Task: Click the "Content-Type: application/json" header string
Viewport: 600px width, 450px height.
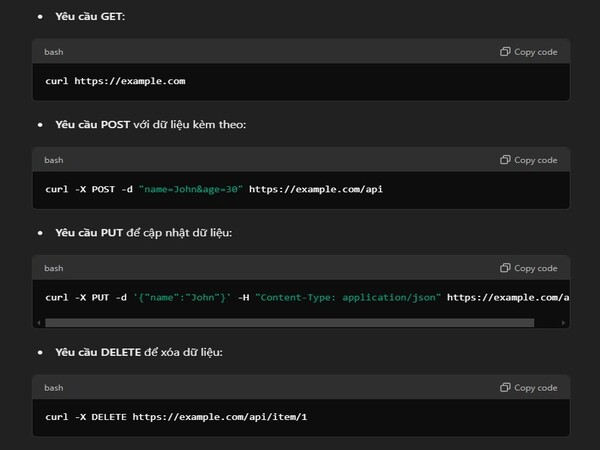Action: click(348, 297)
